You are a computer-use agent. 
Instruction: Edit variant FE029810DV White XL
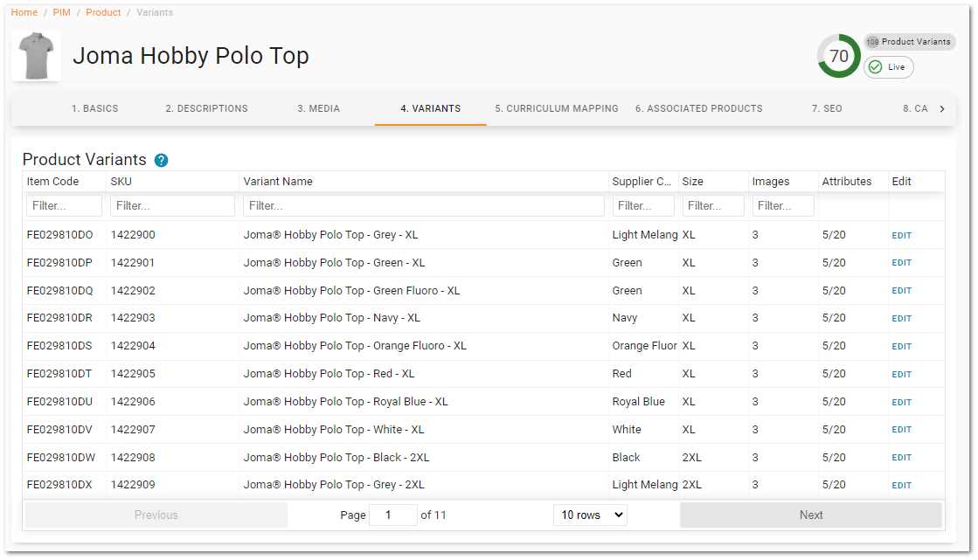click(x=901, y=430)
